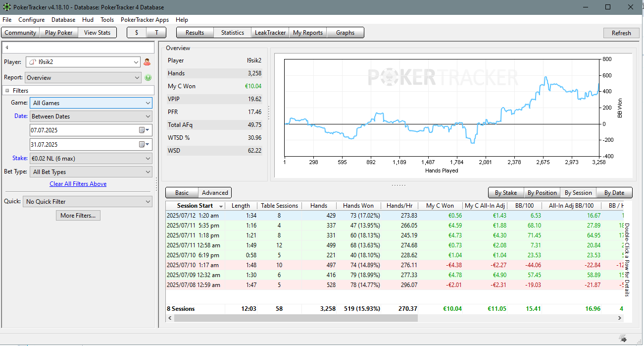Viewport: 644px width, 346px height.
Task: Switch report view to Advanced
Action: 215,193
